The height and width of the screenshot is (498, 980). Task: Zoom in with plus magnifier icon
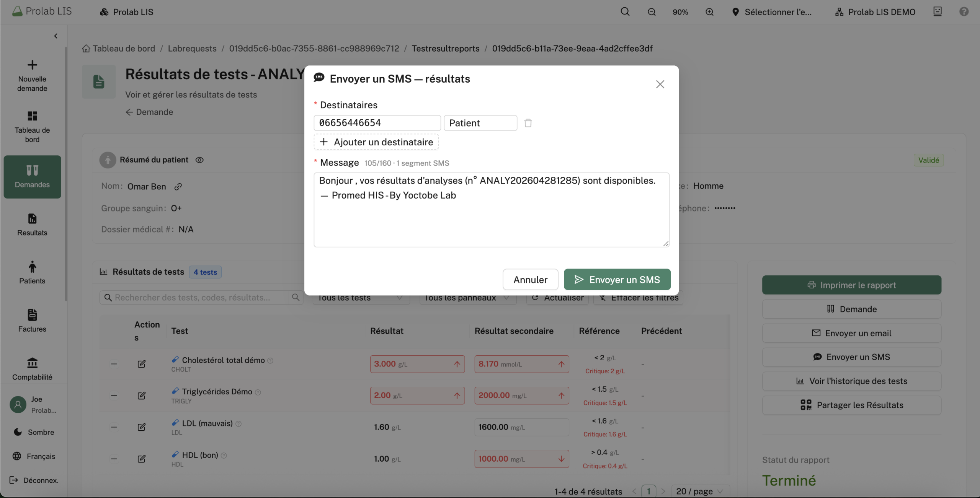click(709, 12)
